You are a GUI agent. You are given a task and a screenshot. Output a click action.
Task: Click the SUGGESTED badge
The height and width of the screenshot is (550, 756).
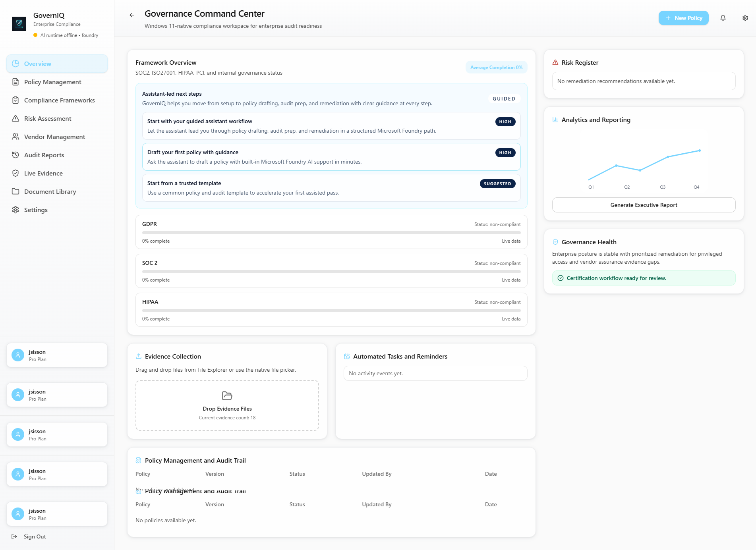tap(497, 183)
